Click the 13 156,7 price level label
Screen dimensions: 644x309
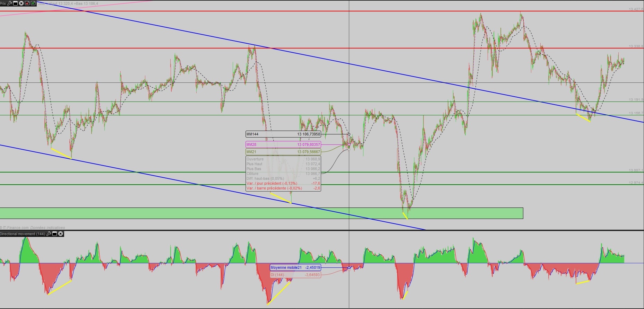pos(636,113)
